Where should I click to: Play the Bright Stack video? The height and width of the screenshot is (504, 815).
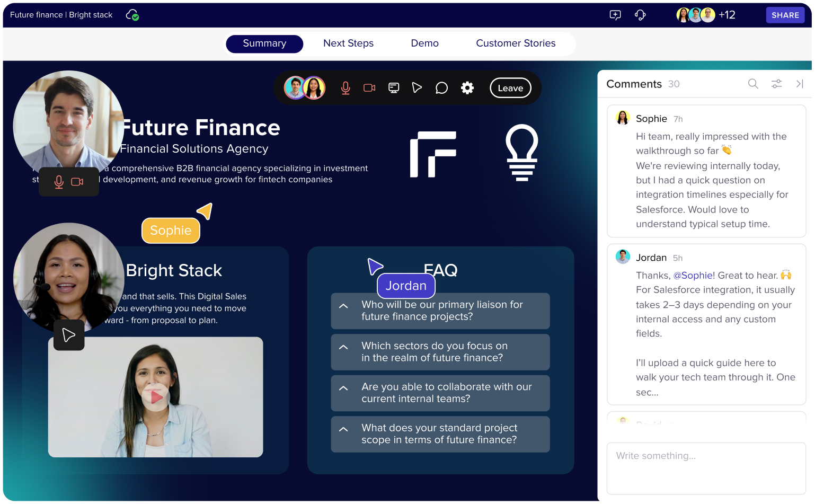pyautogui.click(x=156, y=397)
